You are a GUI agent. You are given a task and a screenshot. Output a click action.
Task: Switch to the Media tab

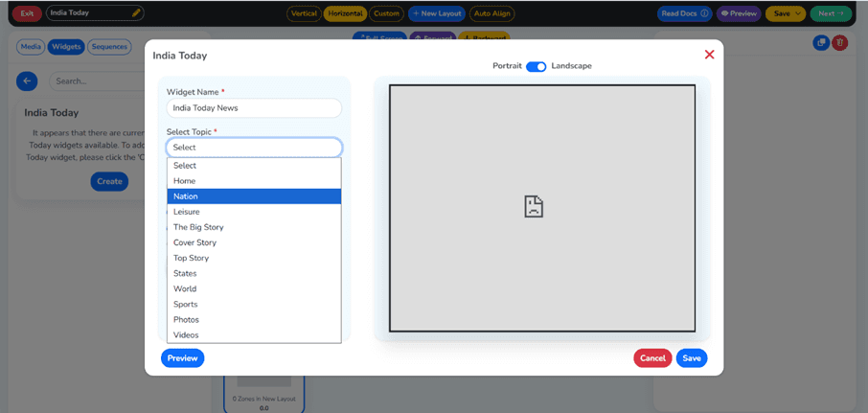31,47
